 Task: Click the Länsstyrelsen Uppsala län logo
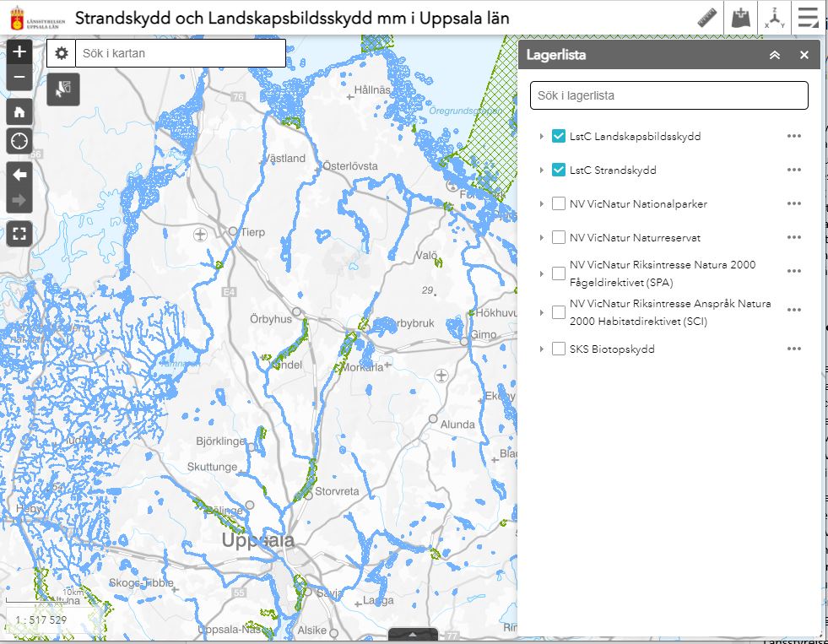pyautogui.click(x=37, y=18)
